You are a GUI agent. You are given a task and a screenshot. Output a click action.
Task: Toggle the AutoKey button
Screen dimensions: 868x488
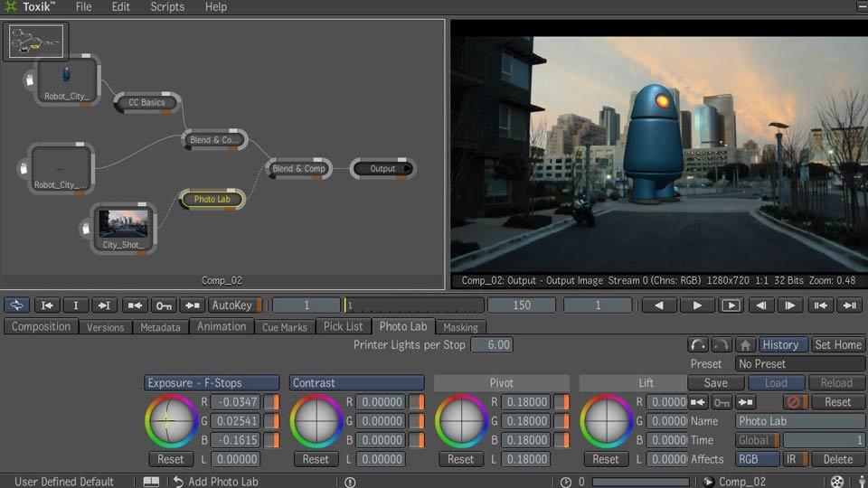point(236,305)
